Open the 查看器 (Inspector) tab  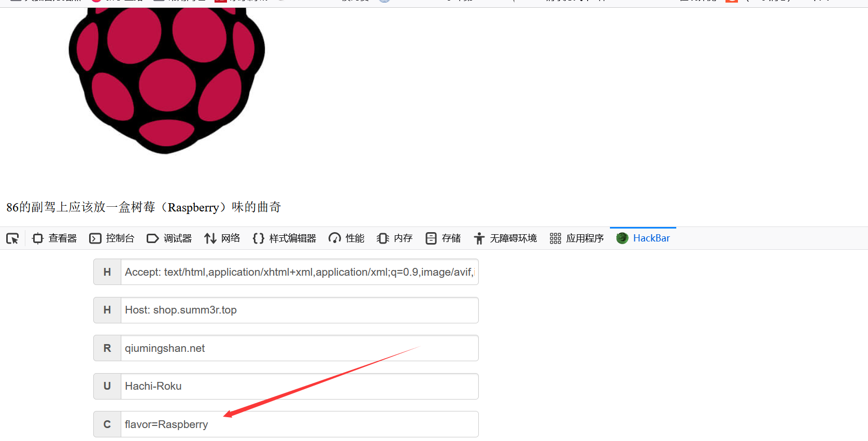point(54,238)
